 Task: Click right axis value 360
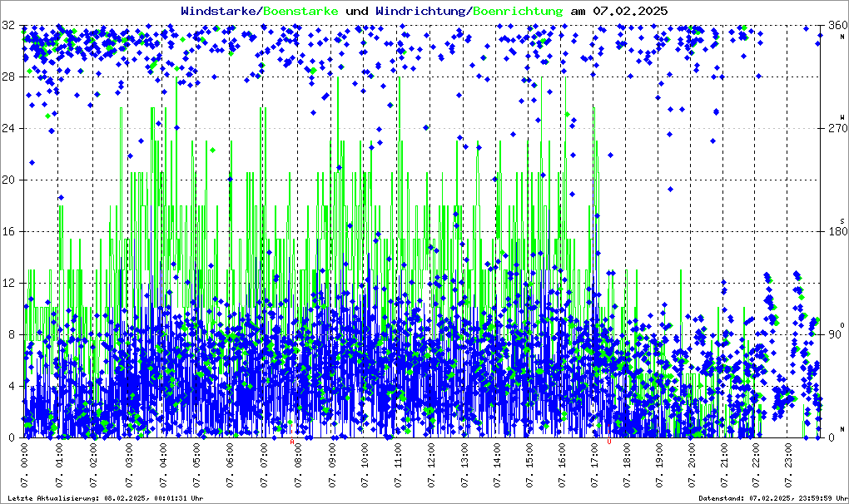838,25
